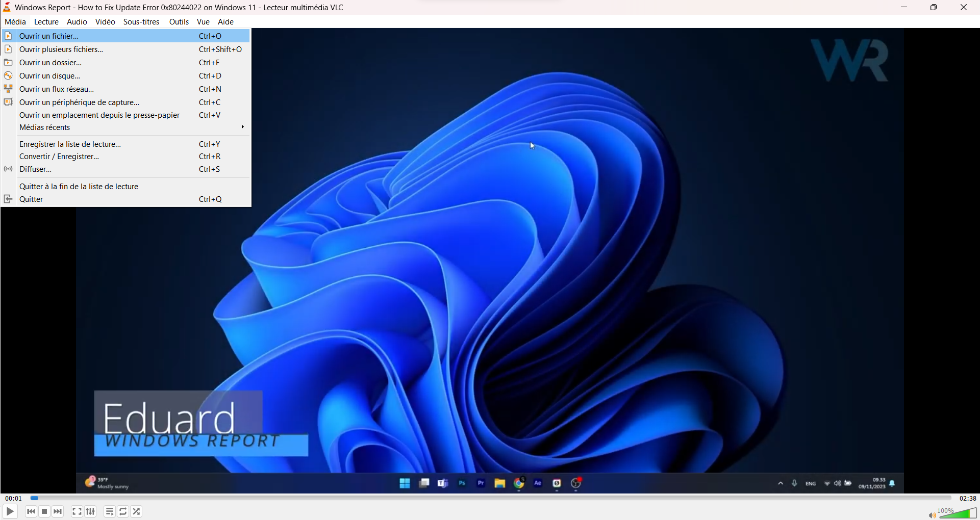Select Ouvrir un emplacement depuis le presse-papier

tap(125, 115)
